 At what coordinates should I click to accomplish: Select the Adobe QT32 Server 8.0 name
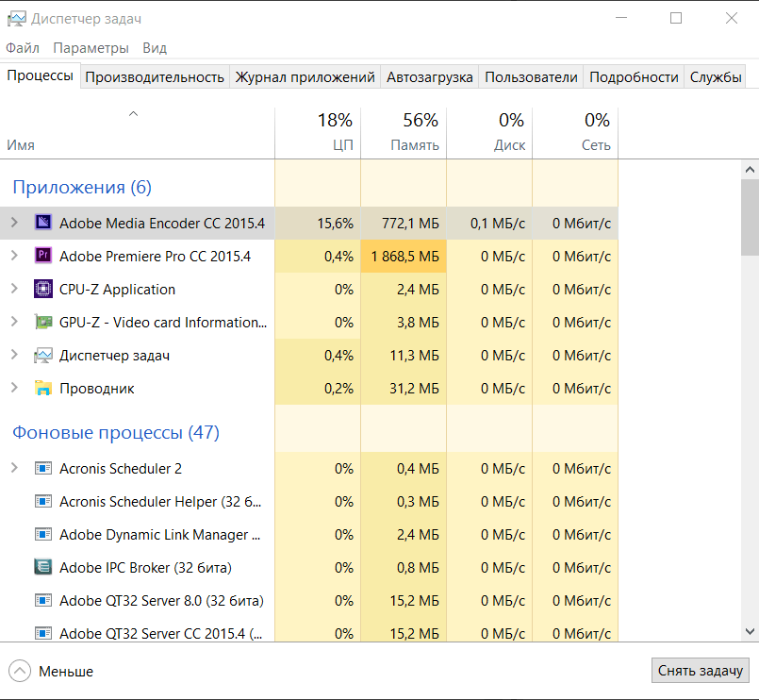(161, 601)
